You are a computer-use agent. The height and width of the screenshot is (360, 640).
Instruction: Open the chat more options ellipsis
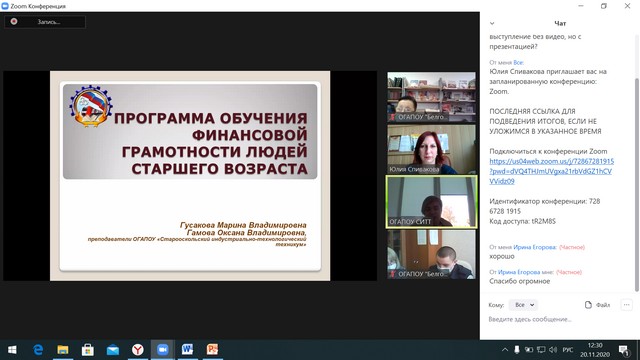pos(627,305)
